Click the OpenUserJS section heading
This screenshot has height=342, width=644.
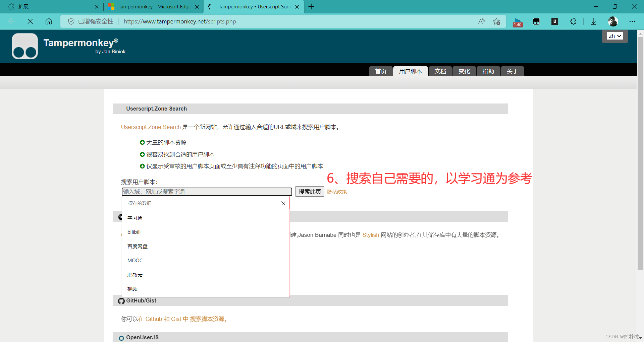click(x=142, y=337)
